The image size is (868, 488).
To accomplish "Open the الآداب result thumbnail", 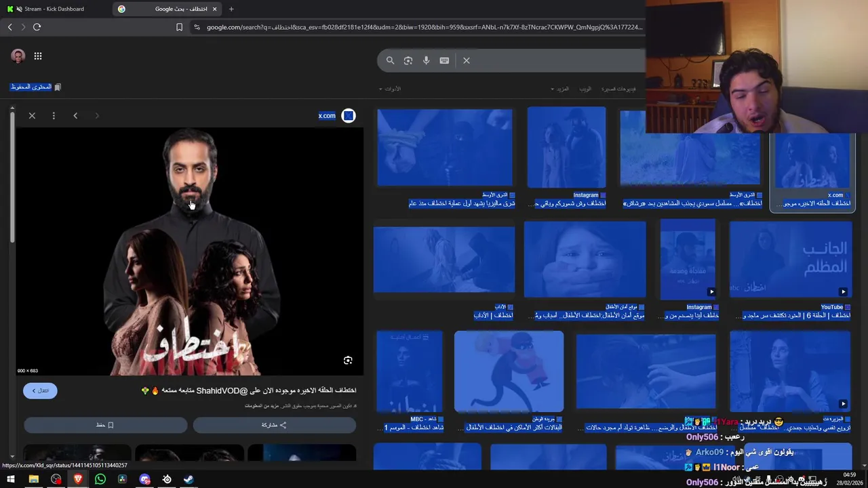I will [444, 259].
